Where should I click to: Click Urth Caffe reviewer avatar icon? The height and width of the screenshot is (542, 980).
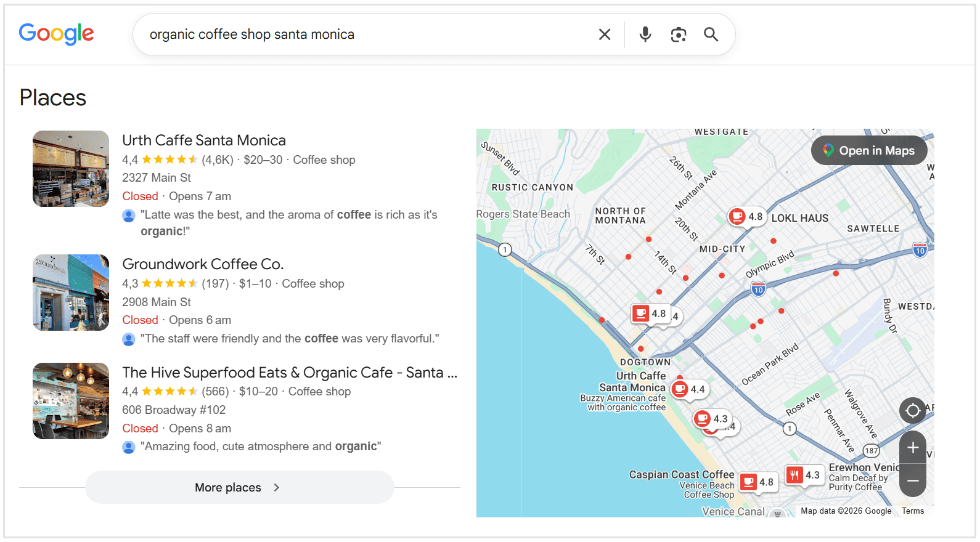[129, 216]
